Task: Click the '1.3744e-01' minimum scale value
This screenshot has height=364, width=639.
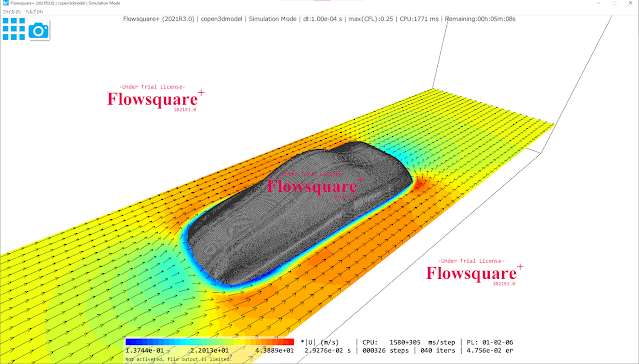Action: pyautogui.click(x=145, y=351)
